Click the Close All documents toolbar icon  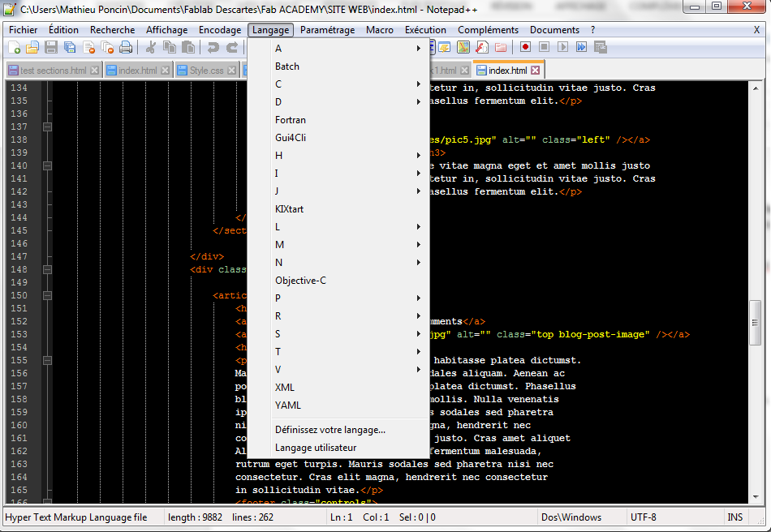pyautogui.click(x=107, y=47)
